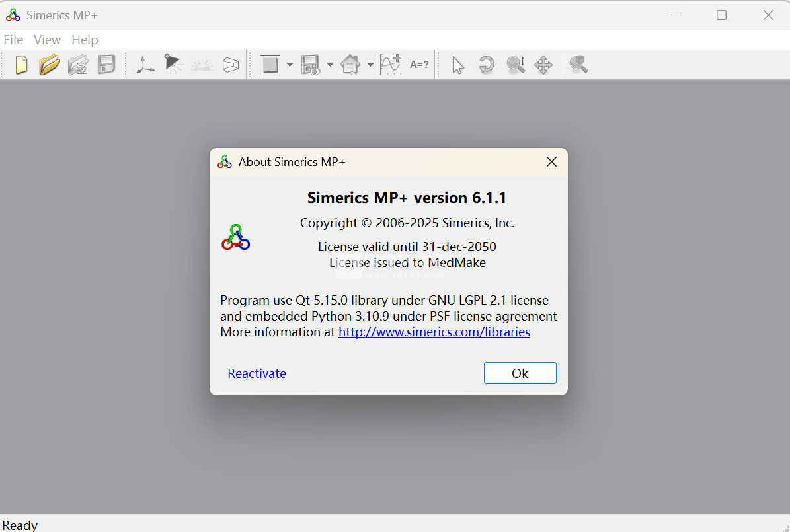Toggle the spotlight lighting icon
Screen dimensions: 790x532
pos(173,65)
